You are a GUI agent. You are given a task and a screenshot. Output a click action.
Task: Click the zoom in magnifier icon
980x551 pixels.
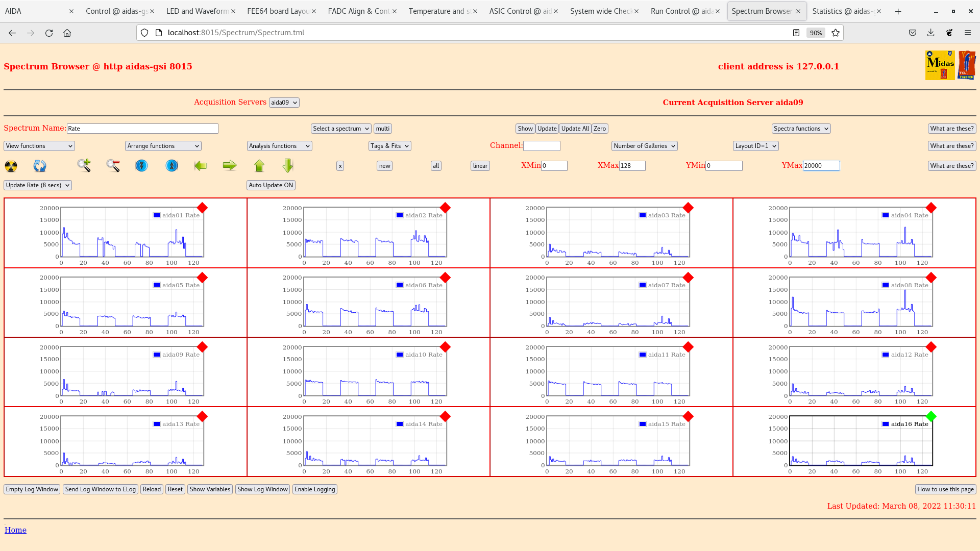[x=84, y=165]
